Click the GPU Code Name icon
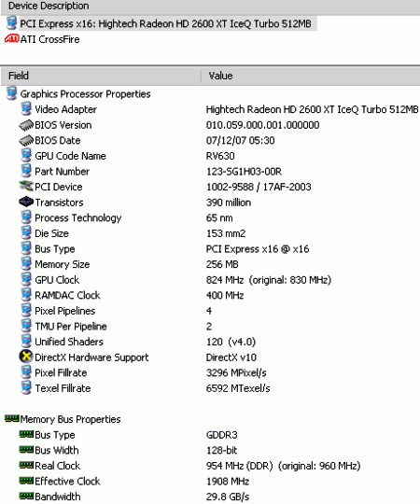Image resolution: width=420 pixels, height=504 pixels. [26, 156]
